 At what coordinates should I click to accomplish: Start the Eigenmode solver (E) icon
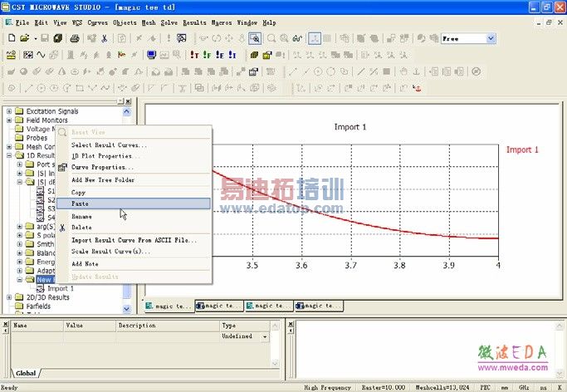pos(220,55)
